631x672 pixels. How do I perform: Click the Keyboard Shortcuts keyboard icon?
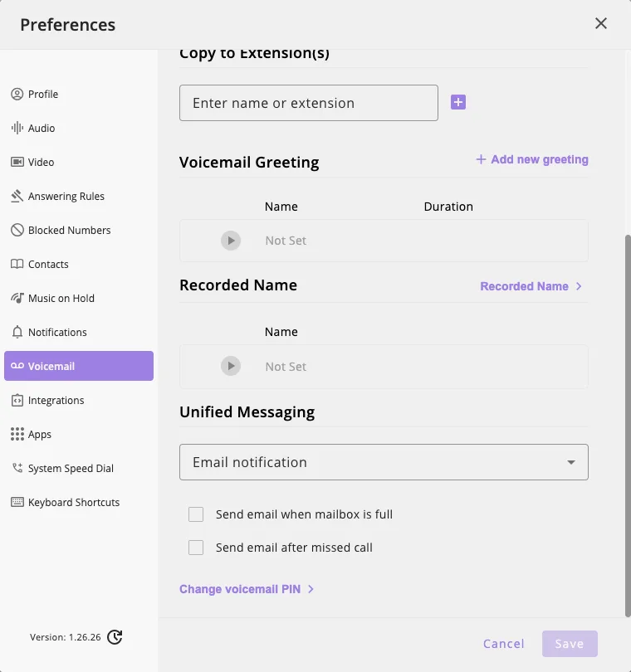point(17,502)
